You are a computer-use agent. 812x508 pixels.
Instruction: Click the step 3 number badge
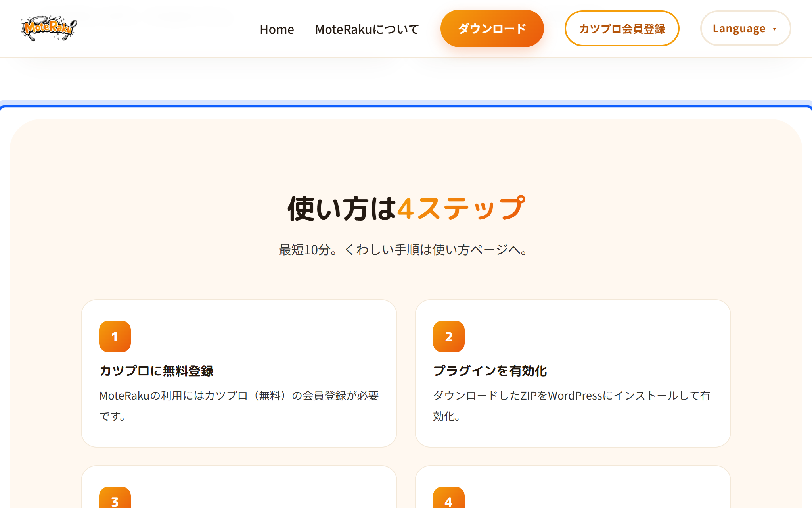115,497
